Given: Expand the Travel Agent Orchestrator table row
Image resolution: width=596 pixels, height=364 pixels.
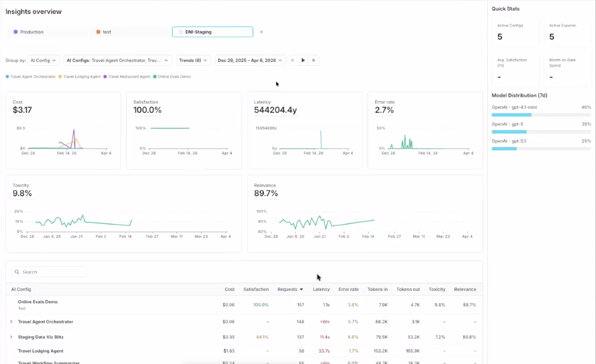Looking at the screenshot, I should (x=11, y=322).
